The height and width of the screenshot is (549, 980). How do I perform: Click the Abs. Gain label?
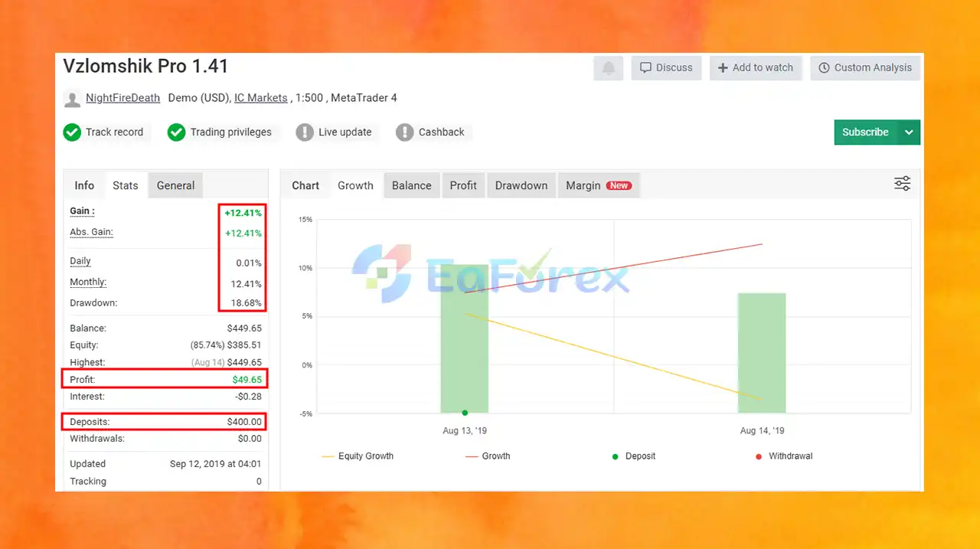(x=91, y=232)
